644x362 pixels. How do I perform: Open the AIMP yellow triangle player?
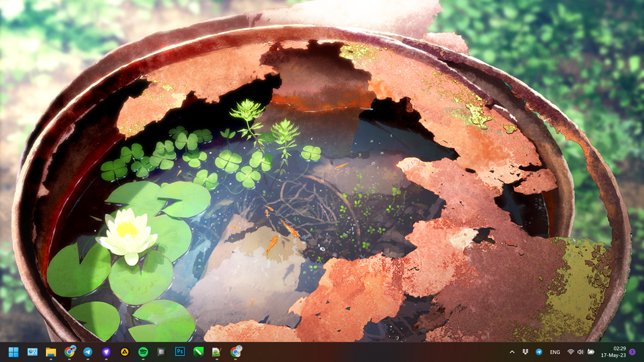click(x=125, y=352)
